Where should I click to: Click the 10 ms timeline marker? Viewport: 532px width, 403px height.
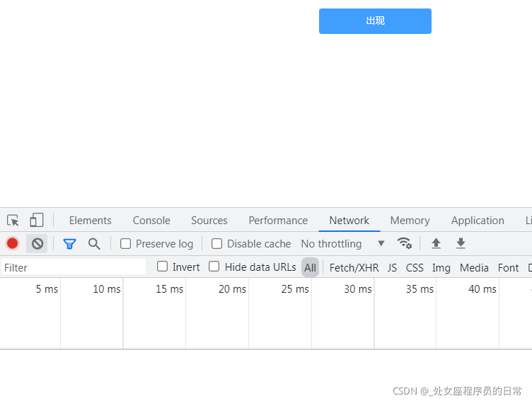click(107, 289)
